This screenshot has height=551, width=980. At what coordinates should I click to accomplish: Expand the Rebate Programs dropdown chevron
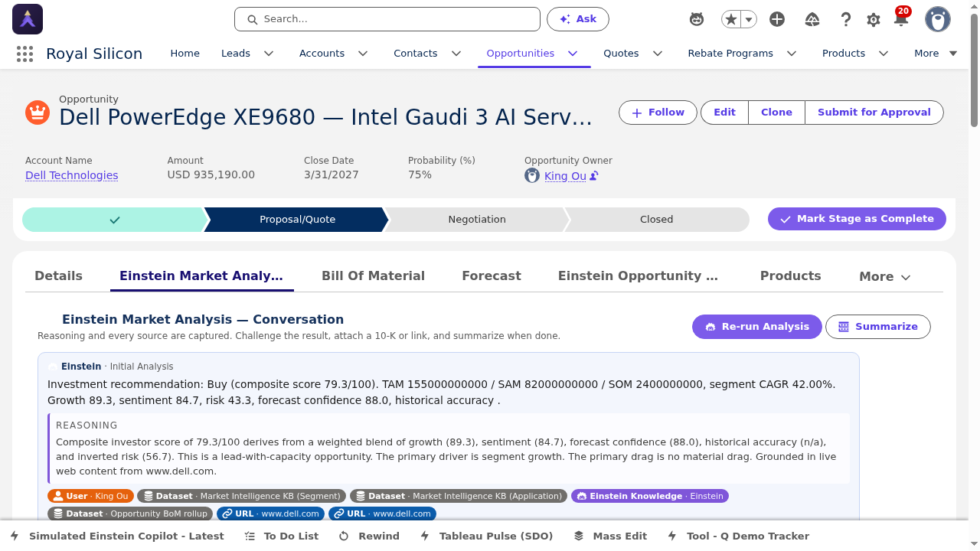pos(792,54)
